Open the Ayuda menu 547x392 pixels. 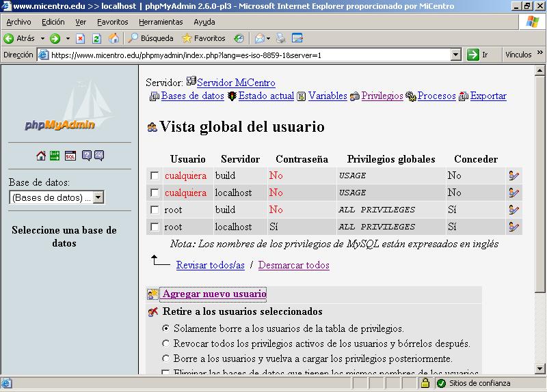(204, 22)
